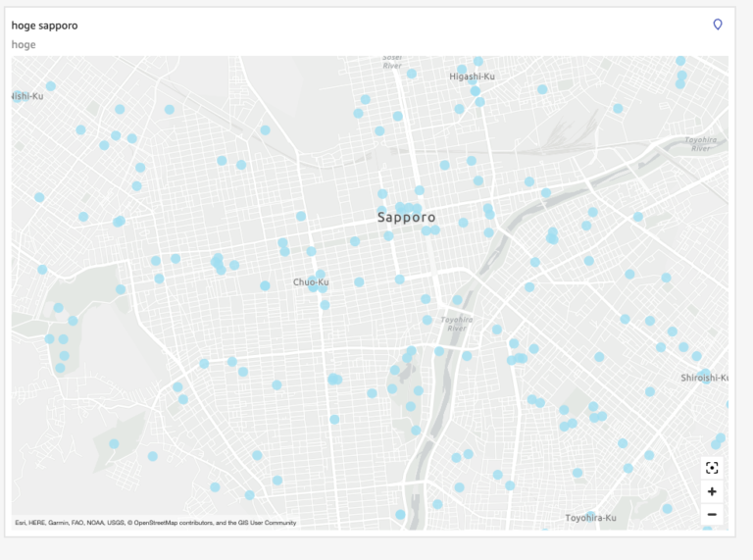The width and height of the screenshot is (753, 560).
Task: Click the 'hoge' subtitle under the title
Action: (x=24, y=44)
